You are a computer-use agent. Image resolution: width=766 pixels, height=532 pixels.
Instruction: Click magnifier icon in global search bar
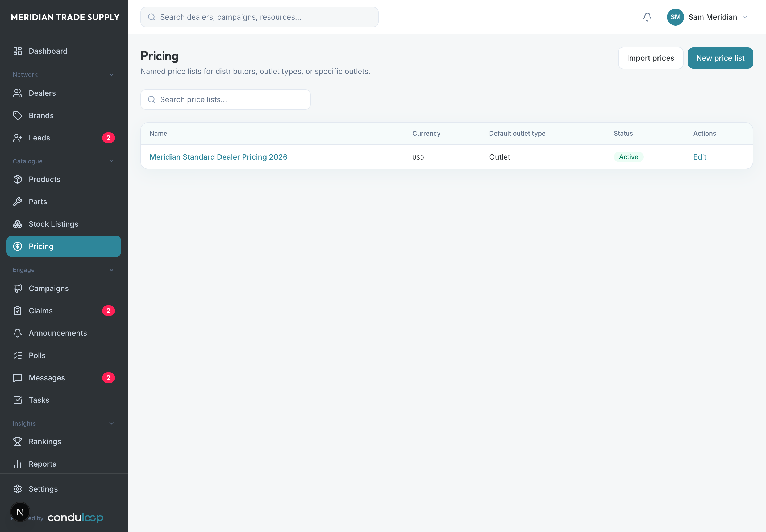click(x=152, y=17)
